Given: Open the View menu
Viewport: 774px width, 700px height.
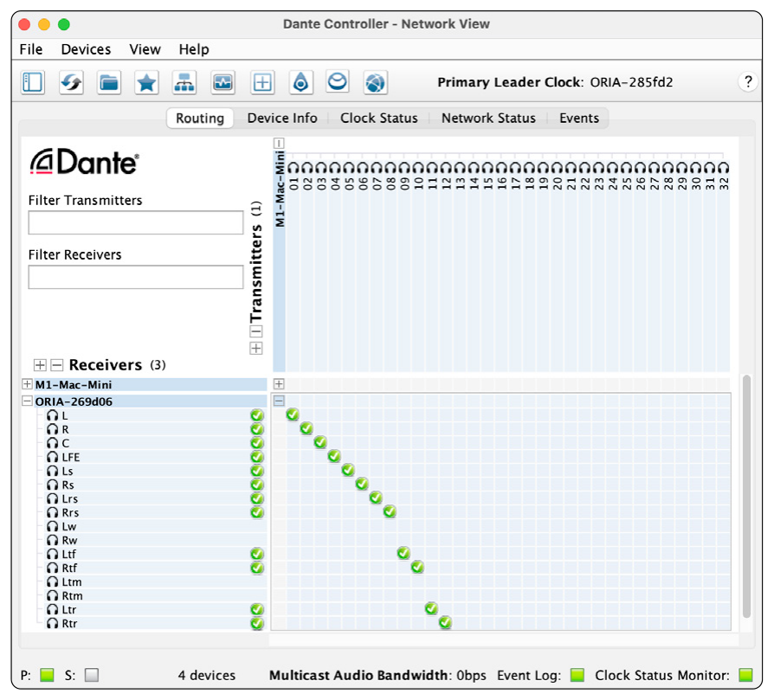Looking at the screenshot, I should [x=145, y=49].
